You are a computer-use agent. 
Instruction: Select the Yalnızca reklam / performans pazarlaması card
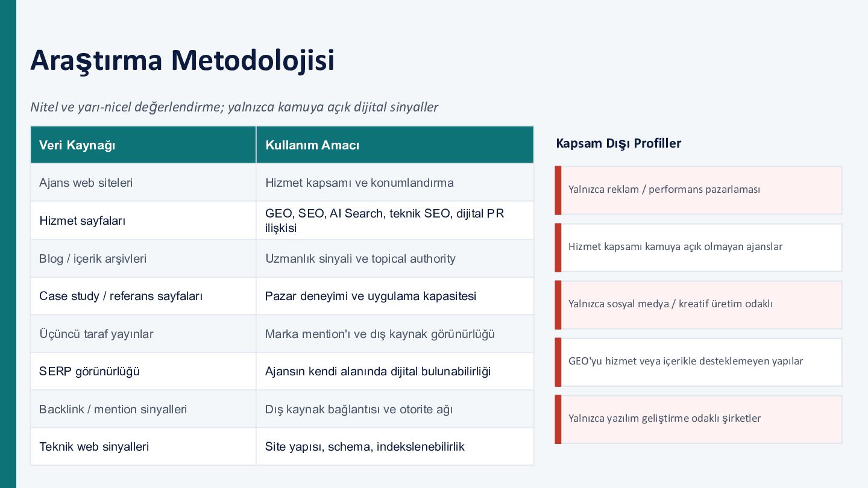click(699, 190)
